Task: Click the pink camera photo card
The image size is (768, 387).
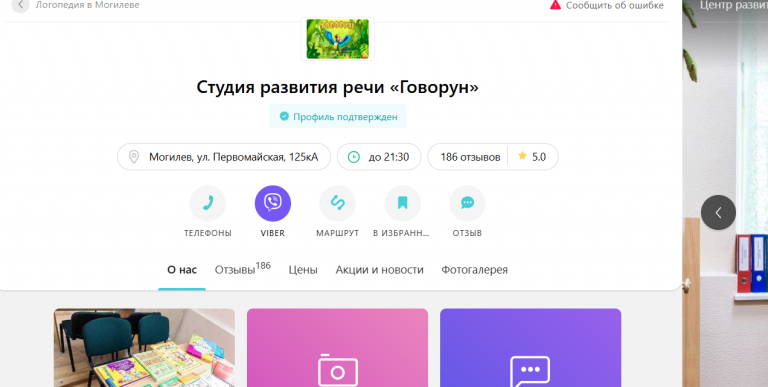Action: tap(337, 348)
